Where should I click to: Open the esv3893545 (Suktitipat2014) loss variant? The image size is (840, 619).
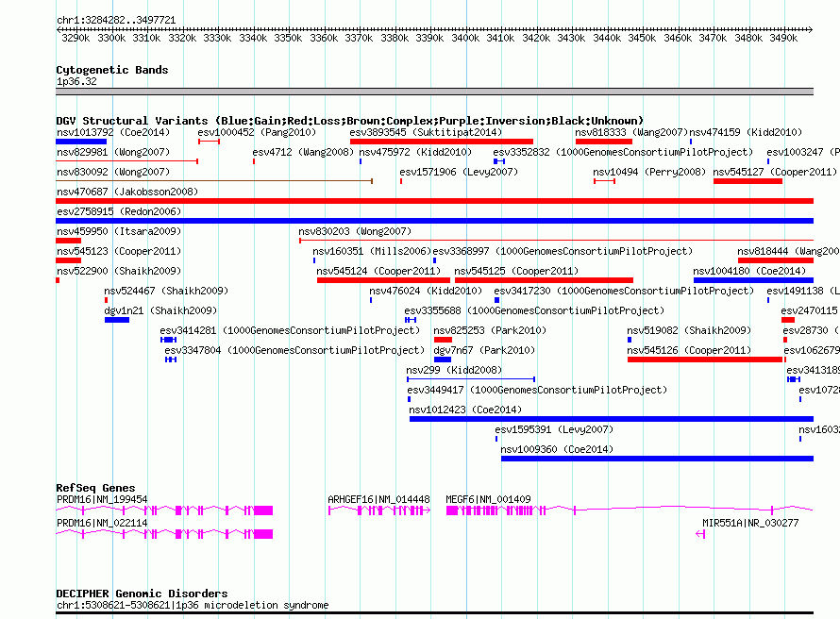442,142
